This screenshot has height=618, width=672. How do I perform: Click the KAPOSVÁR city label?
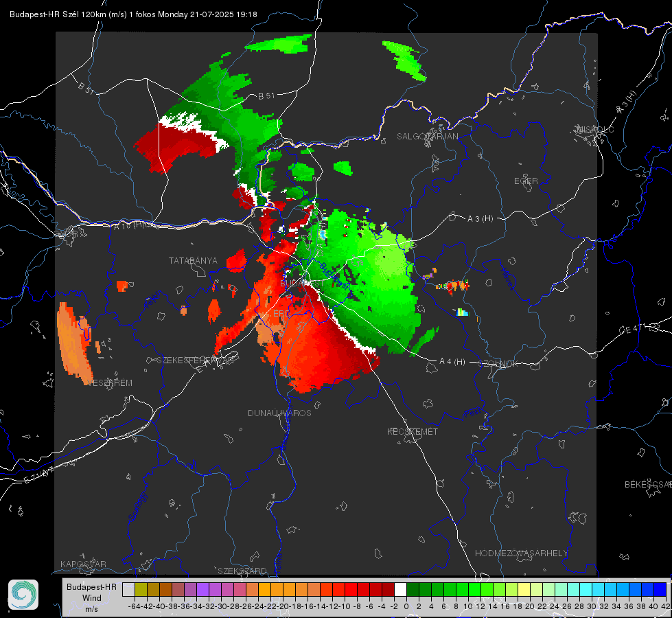click(x=83, y=564)
